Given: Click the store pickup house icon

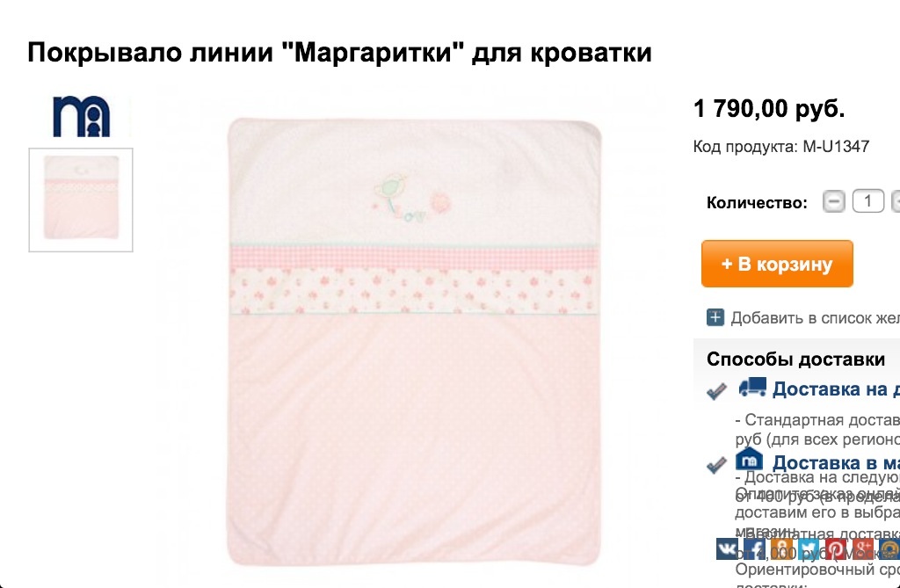Looking at the screenshot, I should point(749,459).
